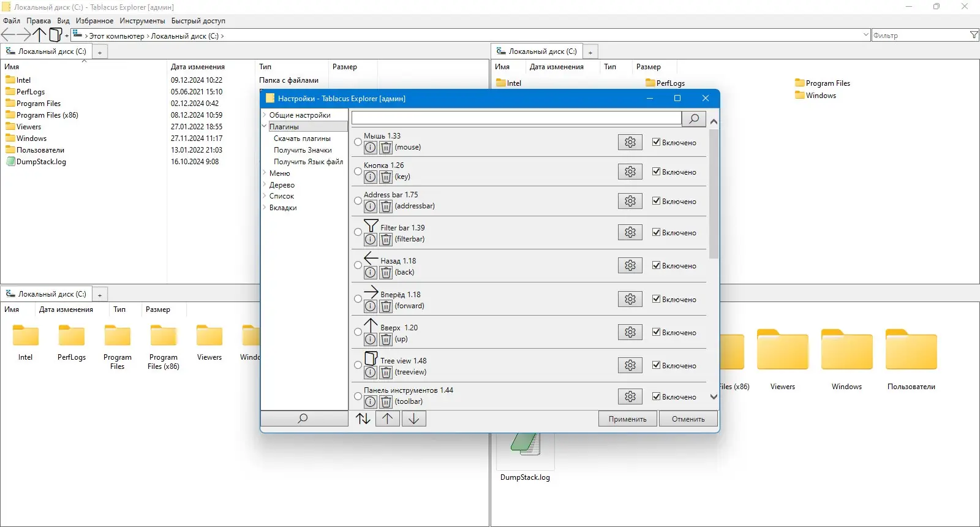Open settings gear for Вперёд plugin
Screen dimensions: 980x527
click(x=630, y=299)
